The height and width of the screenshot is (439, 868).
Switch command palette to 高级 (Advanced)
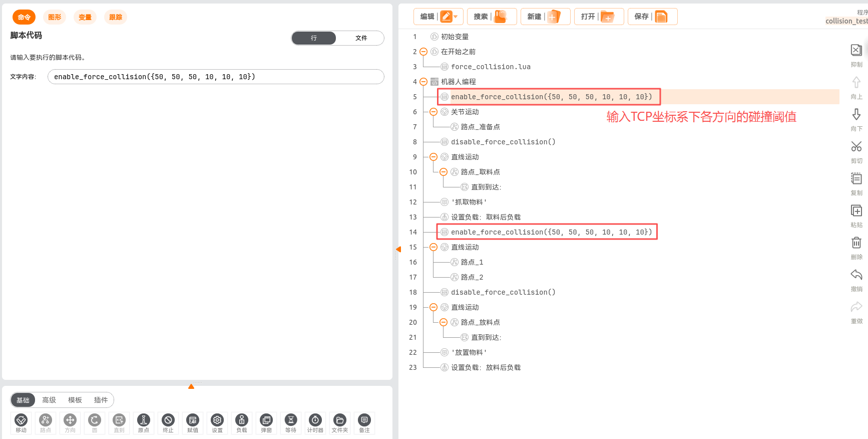(49, 400)
